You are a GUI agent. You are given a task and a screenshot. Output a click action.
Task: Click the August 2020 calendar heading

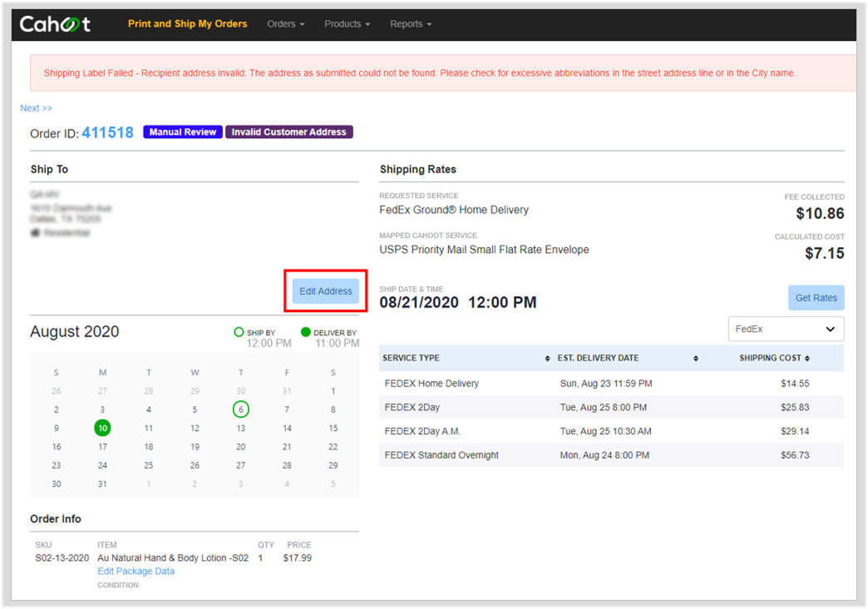(74, 331)
